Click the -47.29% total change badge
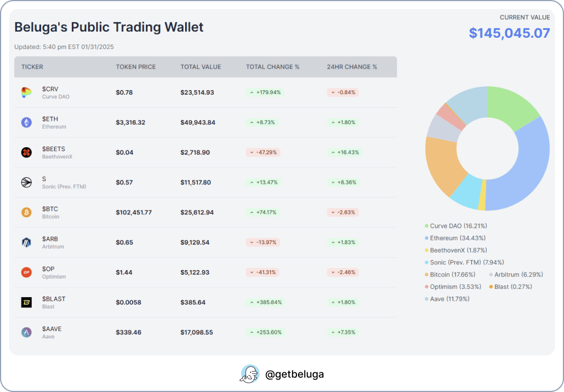This screenshot has height=392, width=564. coord(263,152)
